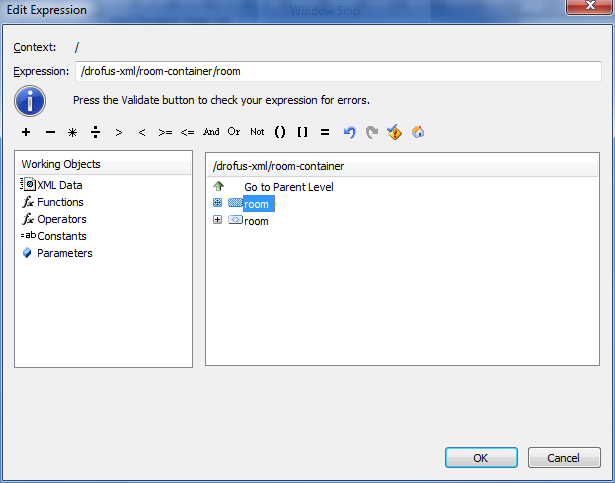Insert the greater-than-or-equal operator
The height and width of the screenshot is (483, 615).
(x=165, y=132)
